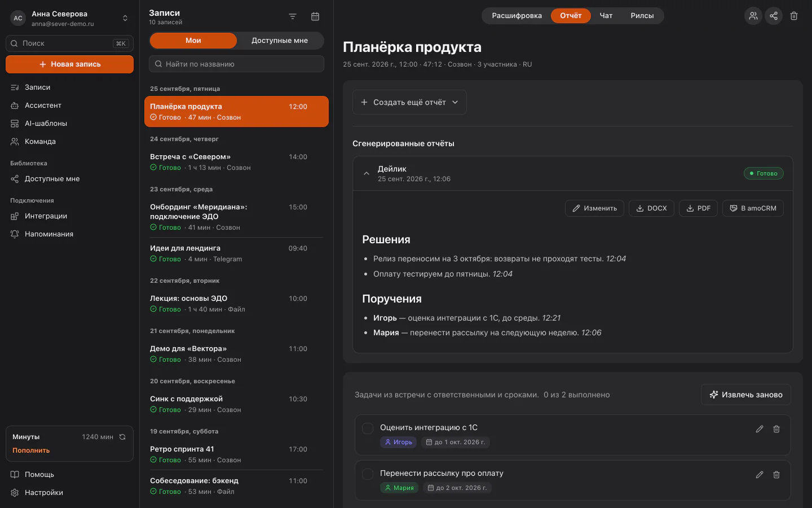Screen dimensions: 812x508
Task: Open recording Идеи для лендинга
Action: click(x=236, y=253)
